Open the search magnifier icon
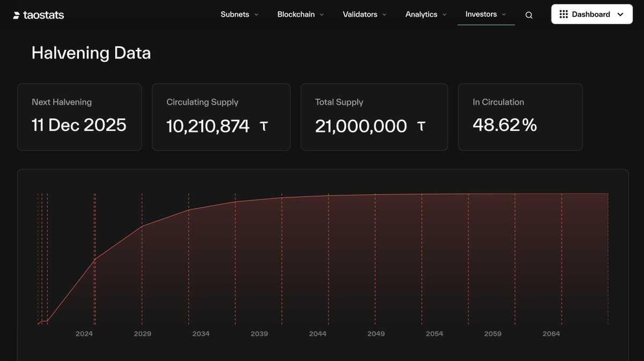Image resolution: width=644 pixels, height=361 pixels. (529, 15)
